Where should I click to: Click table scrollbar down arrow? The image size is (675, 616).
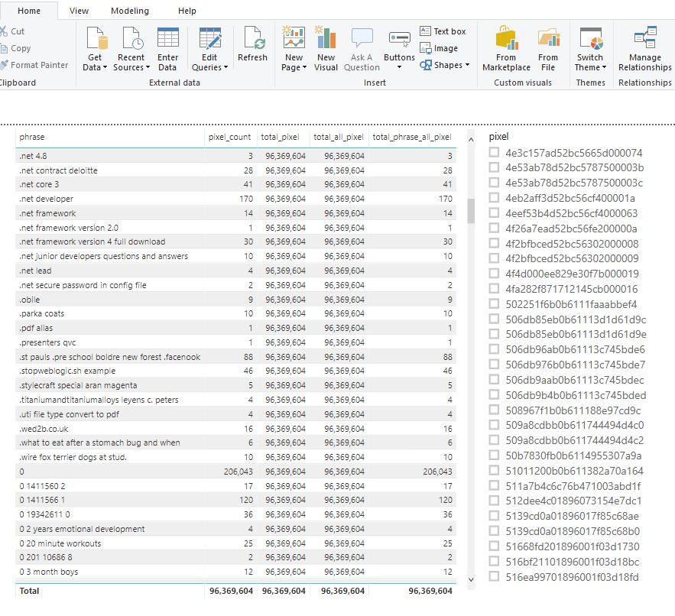tap(471, 579)
